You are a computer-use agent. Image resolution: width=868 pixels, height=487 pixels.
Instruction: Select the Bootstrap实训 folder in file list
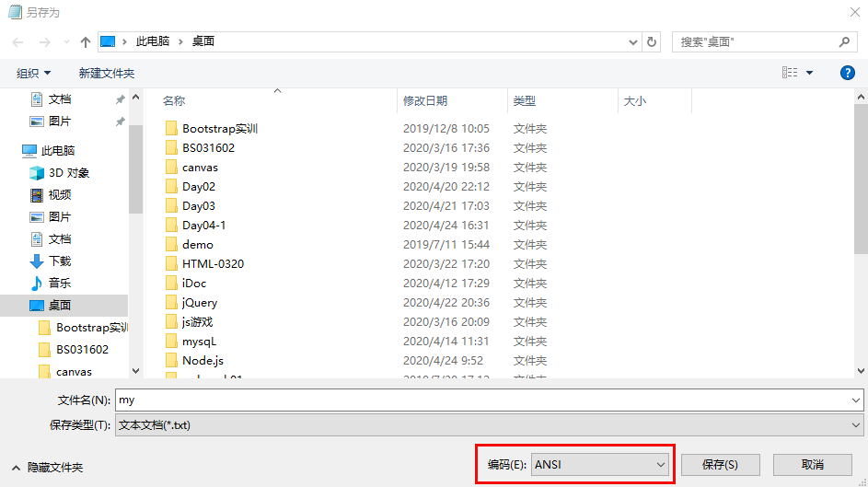(220, 128)
